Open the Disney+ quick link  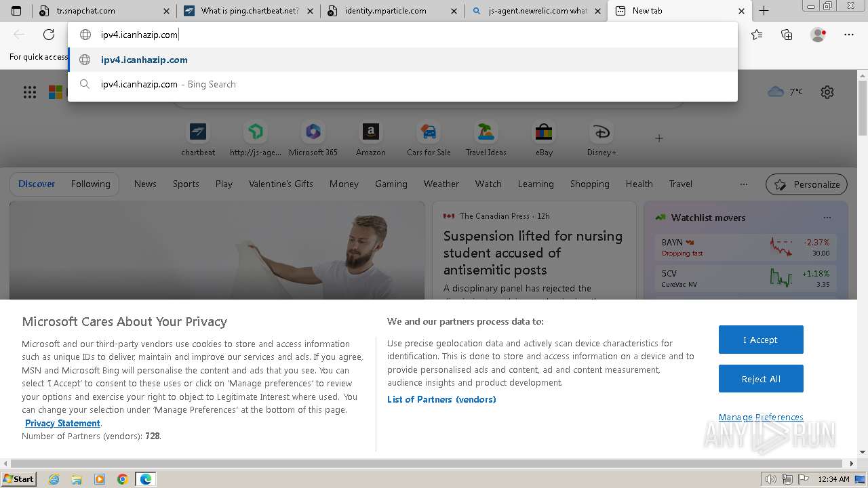click(x=601, y=140)
